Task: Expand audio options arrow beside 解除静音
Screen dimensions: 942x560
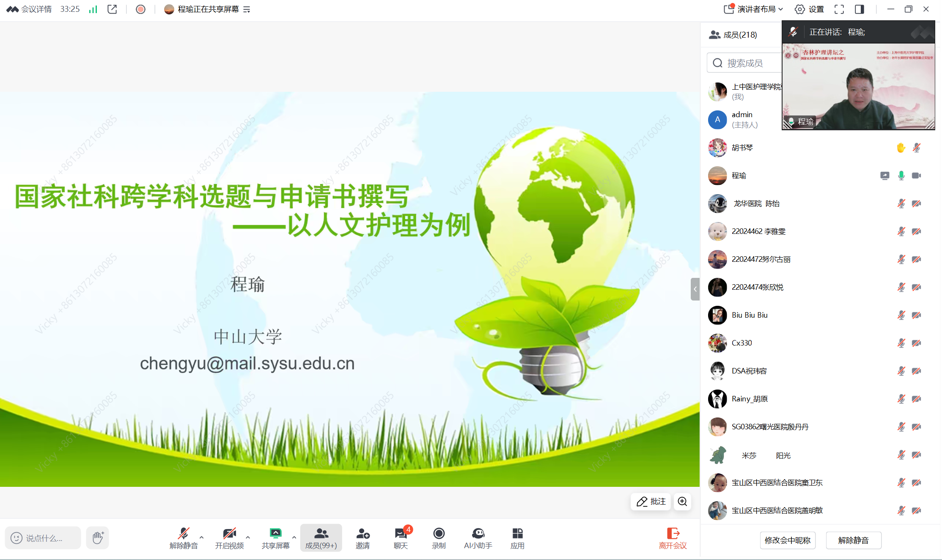Action: click(202, 537)
